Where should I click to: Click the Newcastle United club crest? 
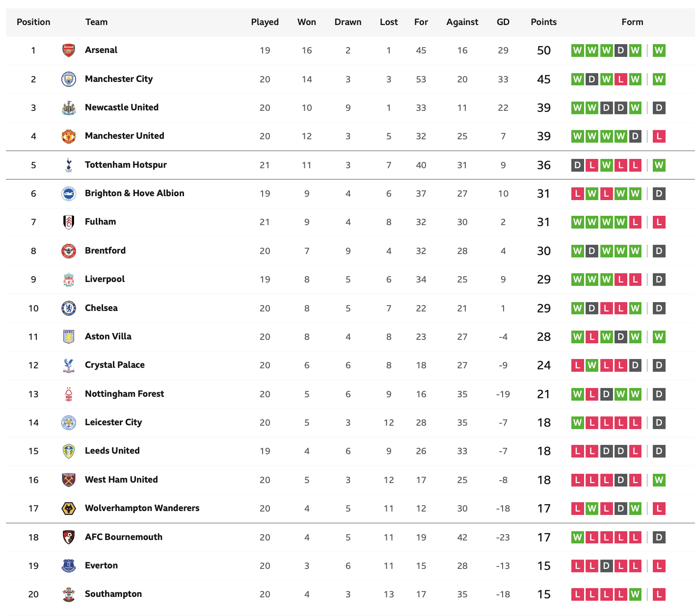pyautogui.click(x=69, y=108)
